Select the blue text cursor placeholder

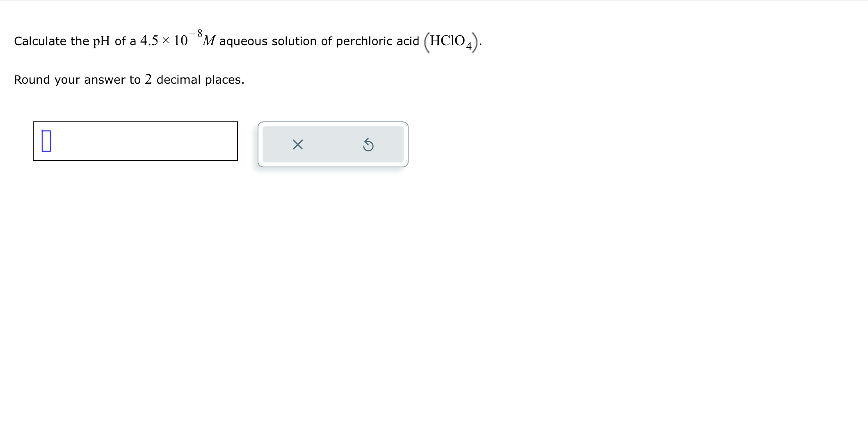[45, 142]
